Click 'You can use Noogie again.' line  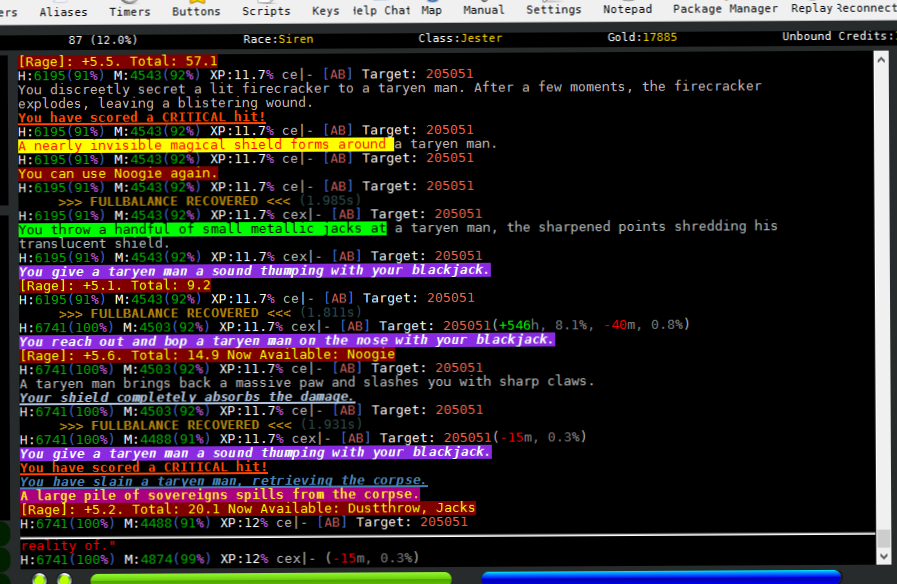tap(118, 173)
